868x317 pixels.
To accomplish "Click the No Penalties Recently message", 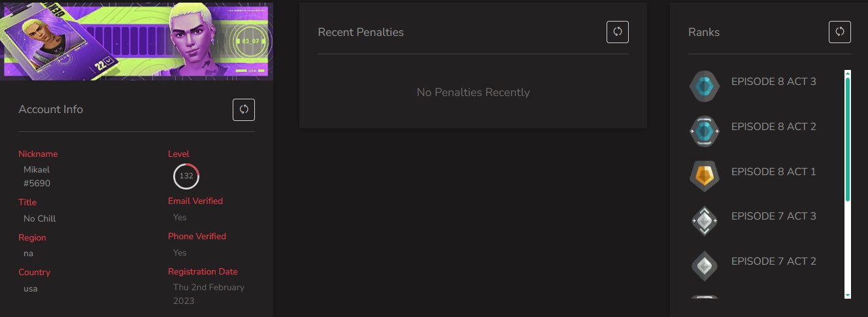I will click(473, 93).
